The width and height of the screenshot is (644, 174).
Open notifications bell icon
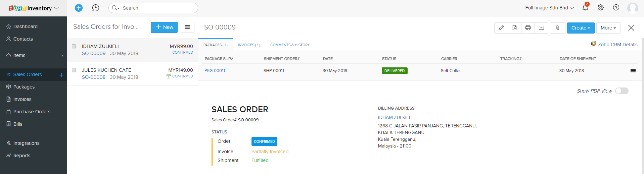click(585, 7)
